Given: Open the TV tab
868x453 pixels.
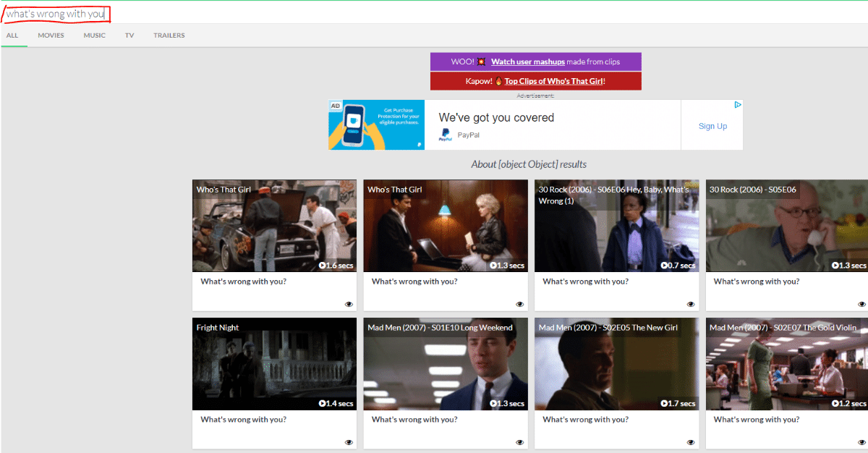Looking at the screenshot, I should click(129, 35).
